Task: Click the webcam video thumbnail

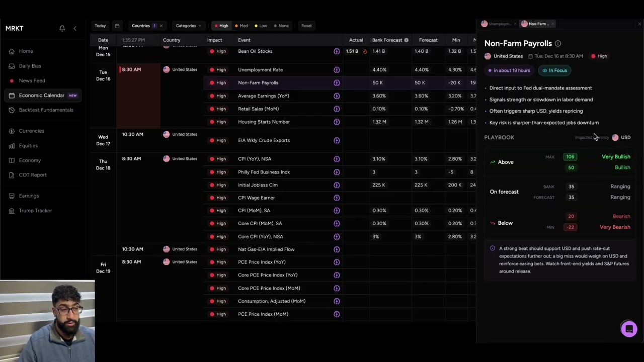Action: [47, 321]
